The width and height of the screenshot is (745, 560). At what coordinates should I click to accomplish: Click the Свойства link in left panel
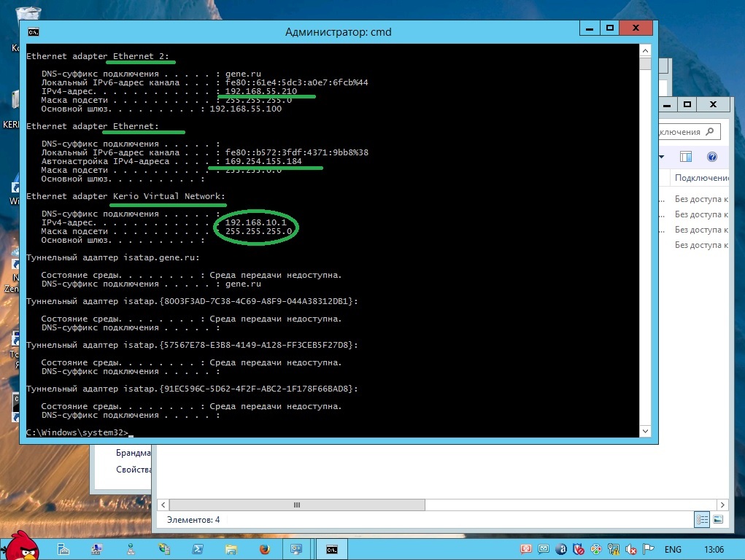tap(133, 470)
